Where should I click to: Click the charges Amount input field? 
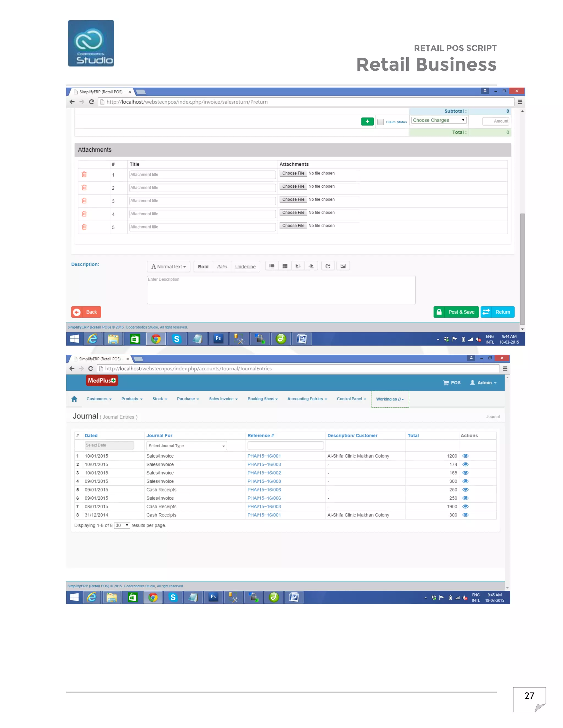496,121
